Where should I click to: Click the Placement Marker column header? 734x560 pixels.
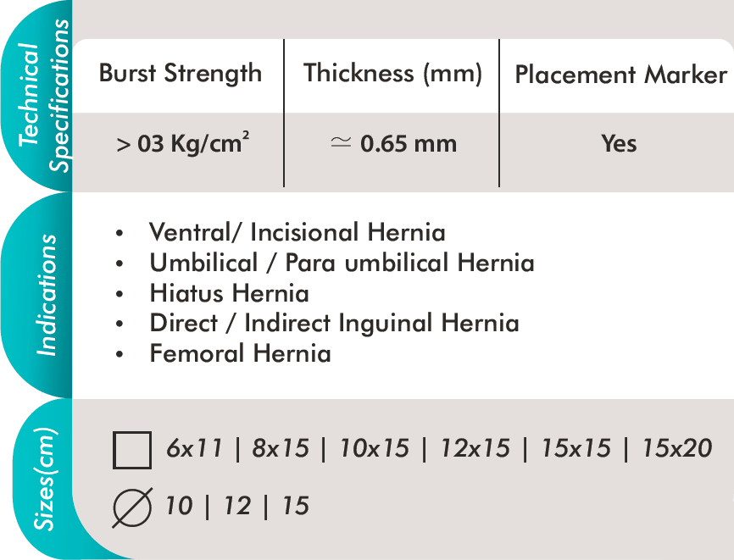621,75
